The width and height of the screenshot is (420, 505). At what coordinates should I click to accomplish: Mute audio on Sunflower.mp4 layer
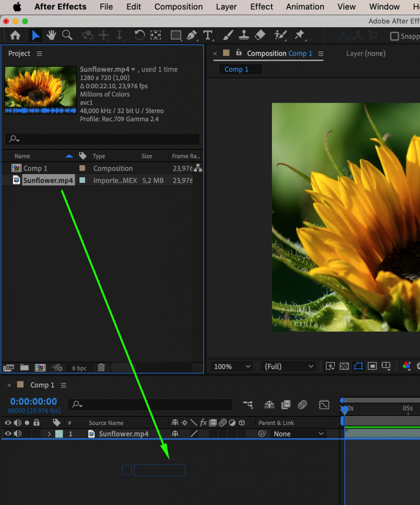pyautogui.click(x=17, y=433)
